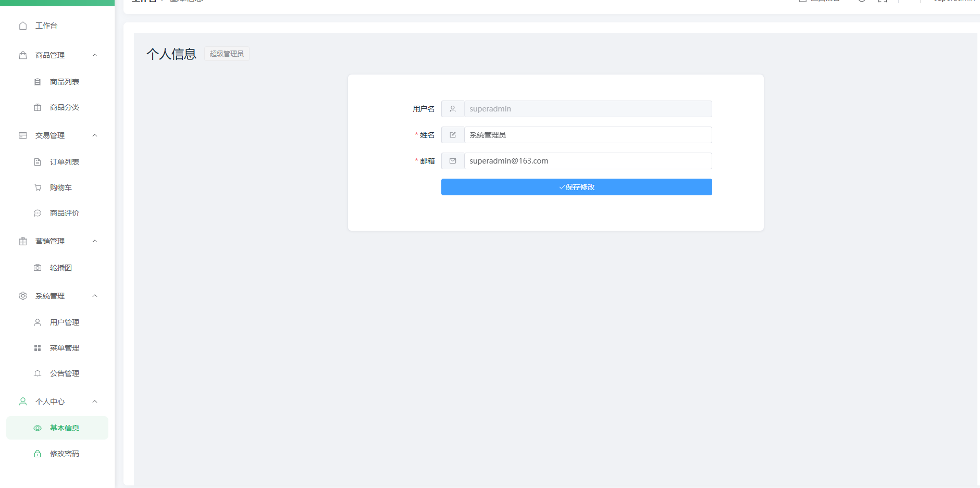Focus the 姓名 input field
This screenshot has width=980, height=488.
587,135
